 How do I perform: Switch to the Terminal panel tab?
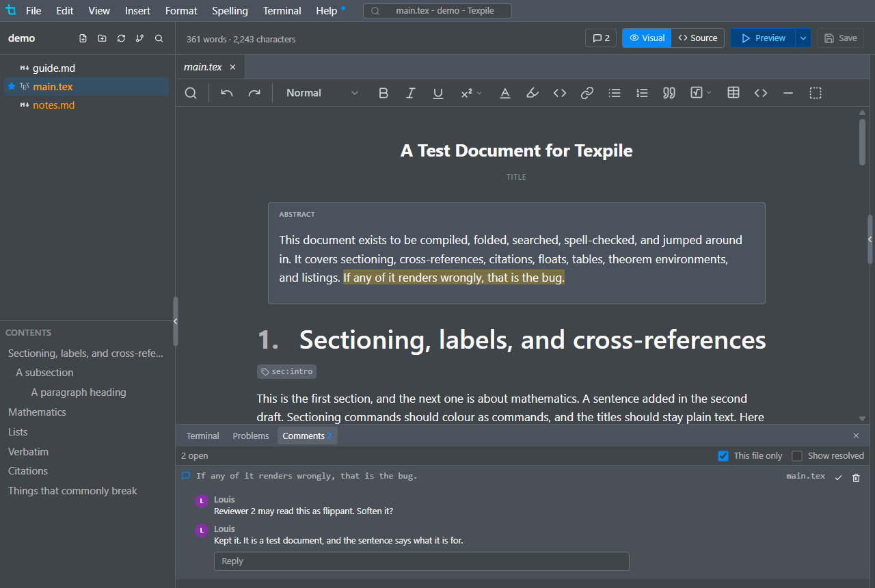203,436
